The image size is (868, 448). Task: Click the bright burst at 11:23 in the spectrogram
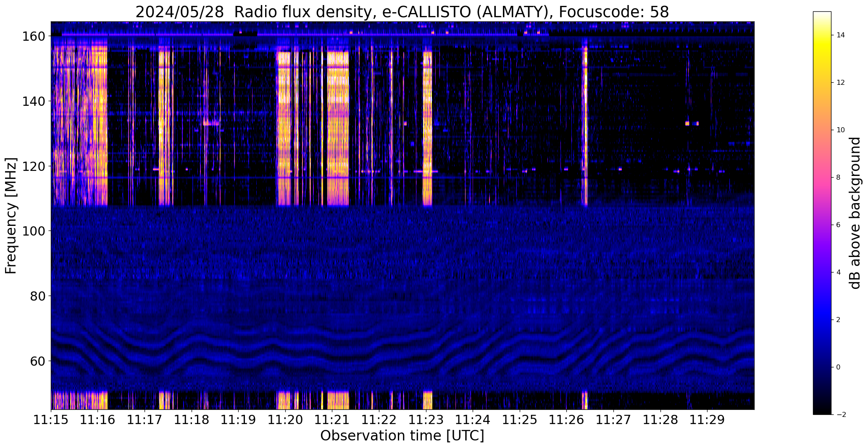[427, 128]
